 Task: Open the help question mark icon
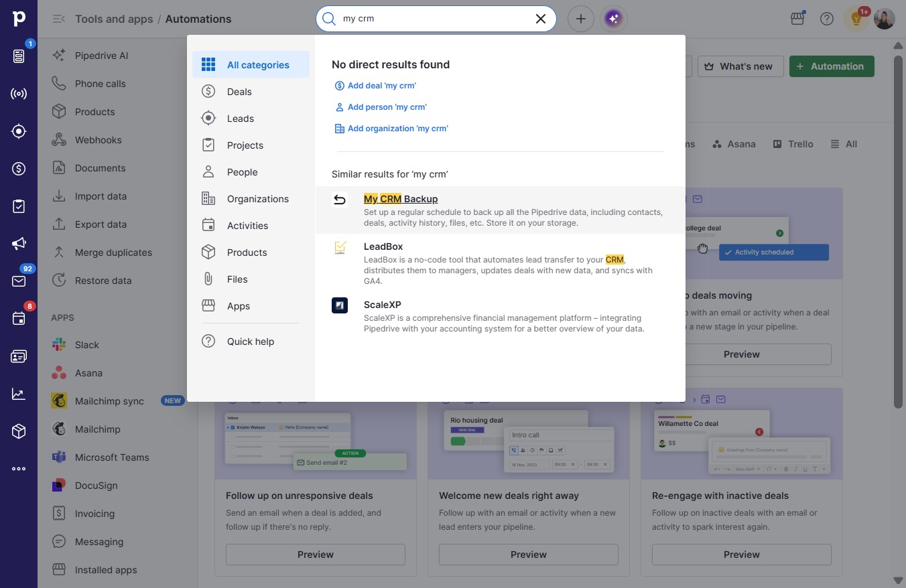pyautogui.click(x=827, y=19)
